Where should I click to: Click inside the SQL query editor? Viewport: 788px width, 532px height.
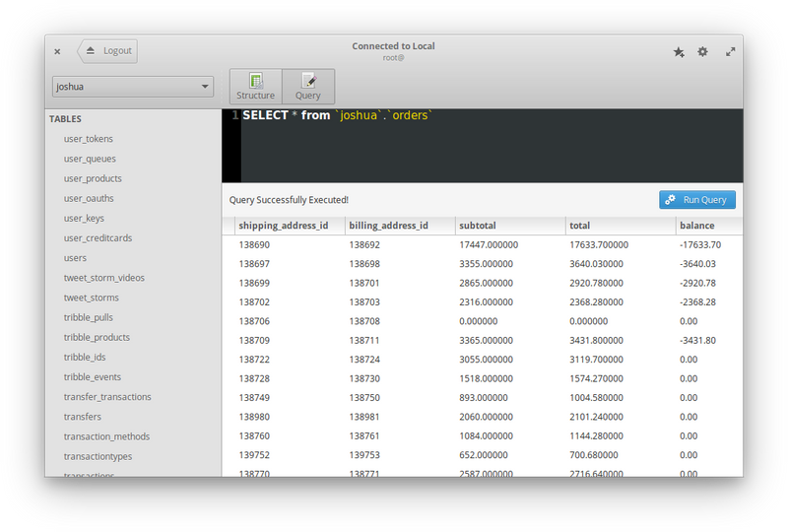point(492,146)
